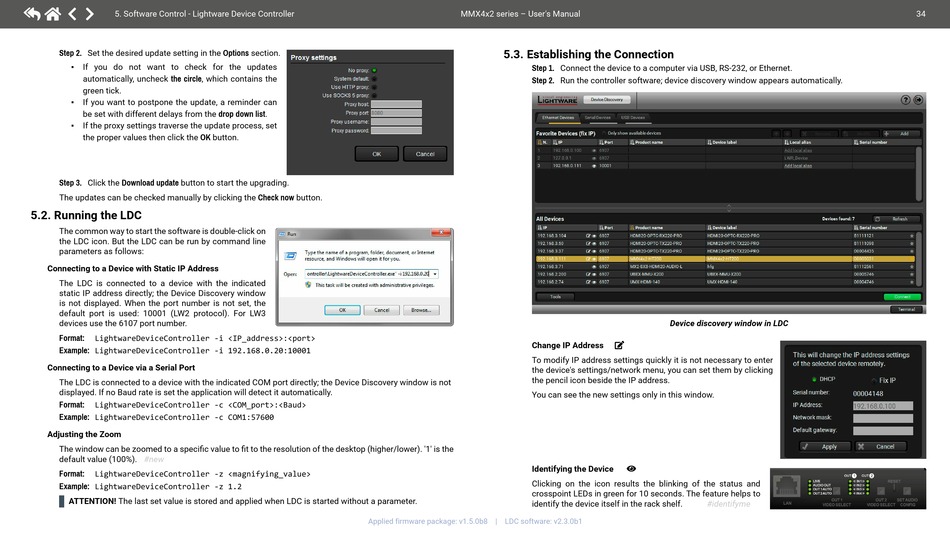Image resolution: width=950 pixels, height=533 pixels.
Task: Click the exit arrow icon in LDC window
Action: click(918, 100)
